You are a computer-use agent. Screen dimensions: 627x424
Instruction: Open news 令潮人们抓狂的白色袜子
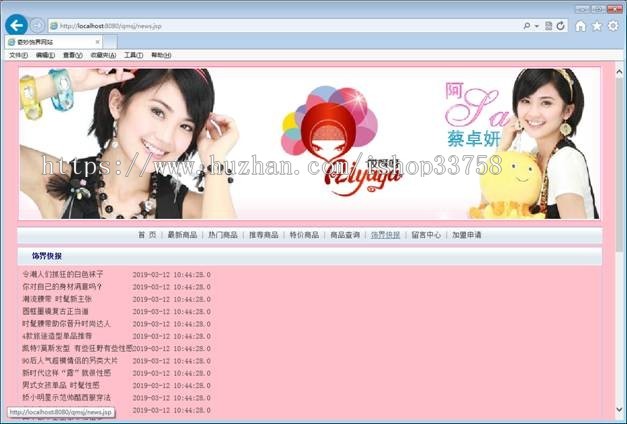pos(62,274)
